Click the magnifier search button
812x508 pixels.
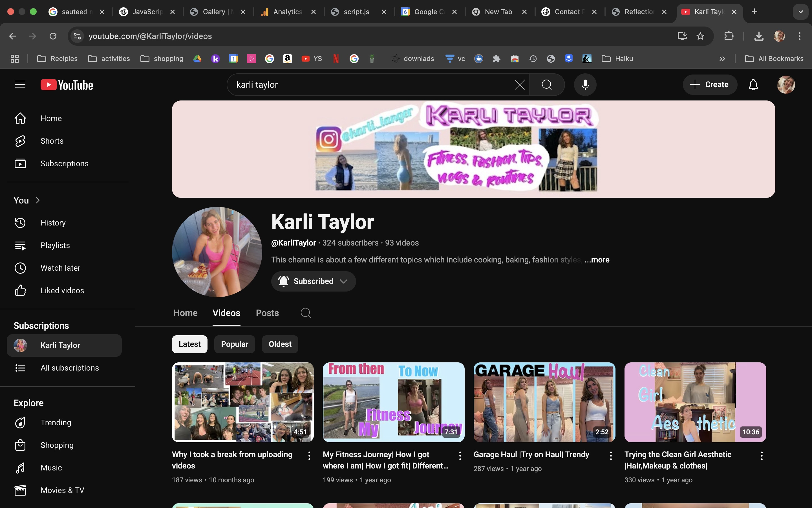click(x=547, y=85)
